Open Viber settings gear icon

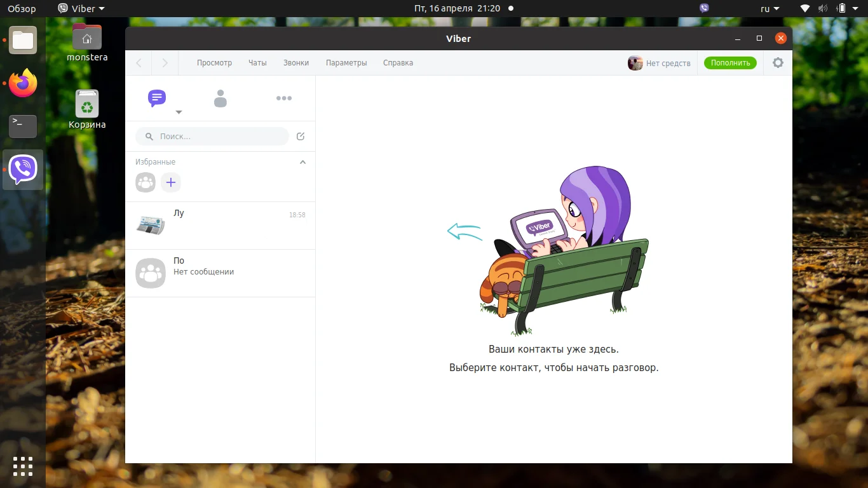(x=778, y=63)
